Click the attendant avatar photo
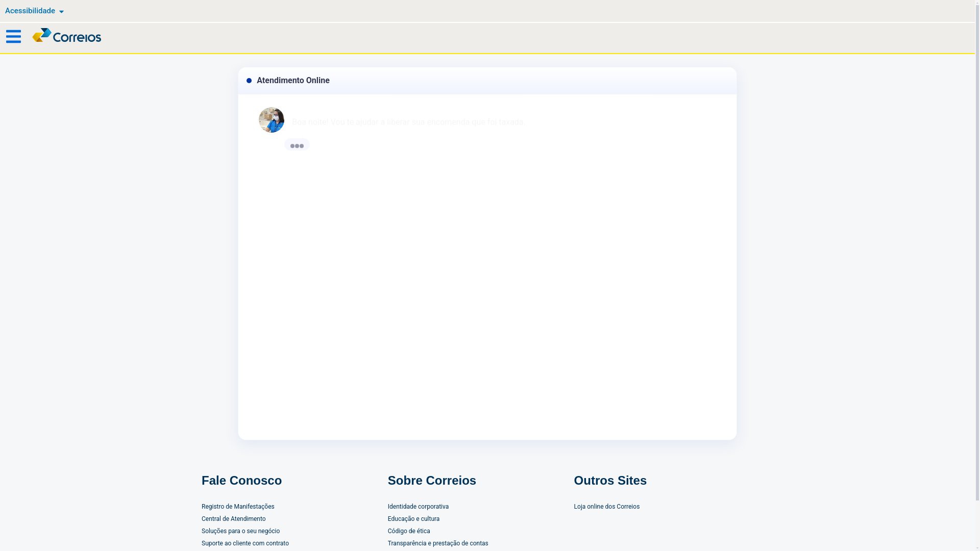 coord(272,120)
